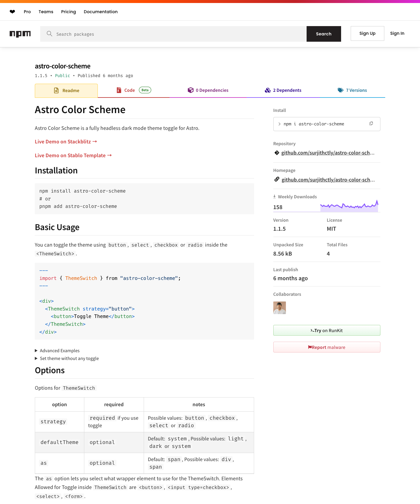This screenshot has width=420, height=504.
Task: Click the Report malware button
Action: point(327,347)
